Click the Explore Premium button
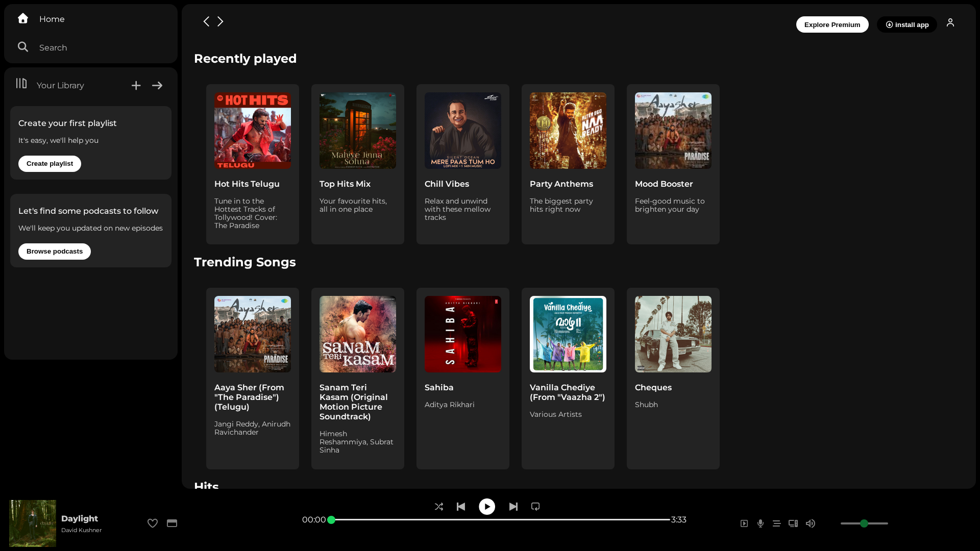980x551 pixels. coord(832,24)
